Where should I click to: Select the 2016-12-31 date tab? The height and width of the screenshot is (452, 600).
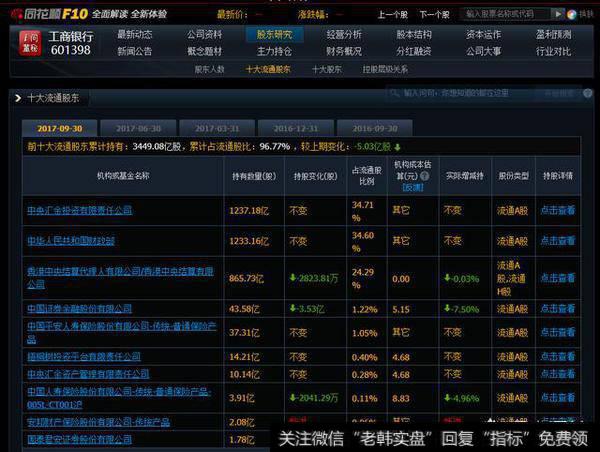[296, 128]
